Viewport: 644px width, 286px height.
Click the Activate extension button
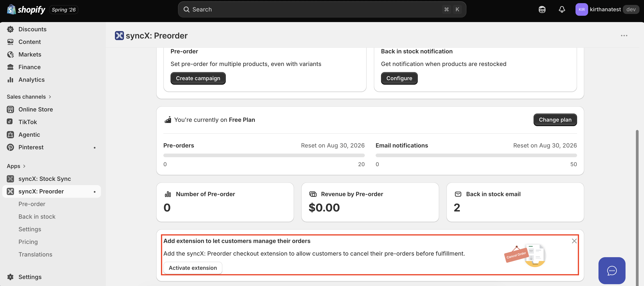(193, 268)
